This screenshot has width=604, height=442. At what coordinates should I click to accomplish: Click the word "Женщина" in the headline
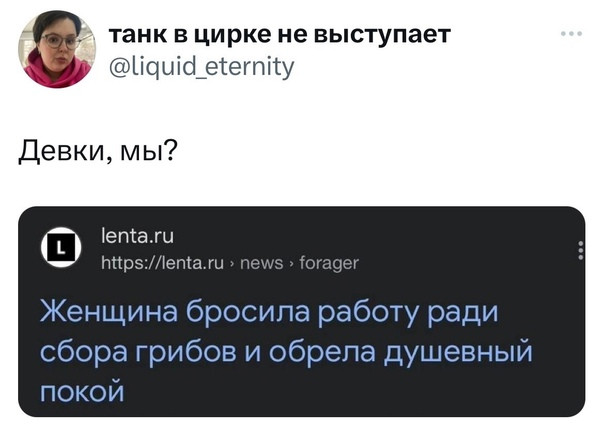tap(107, 314)
